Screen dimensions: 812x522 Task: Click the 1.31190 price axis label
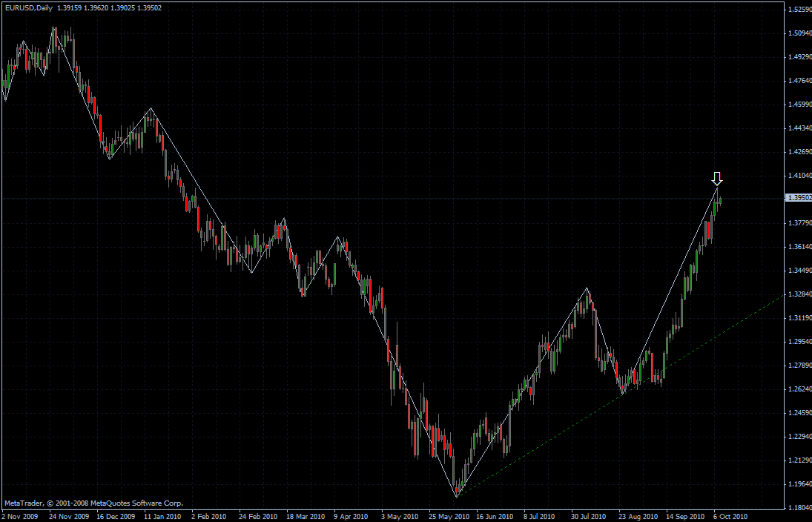coord(800,318)
